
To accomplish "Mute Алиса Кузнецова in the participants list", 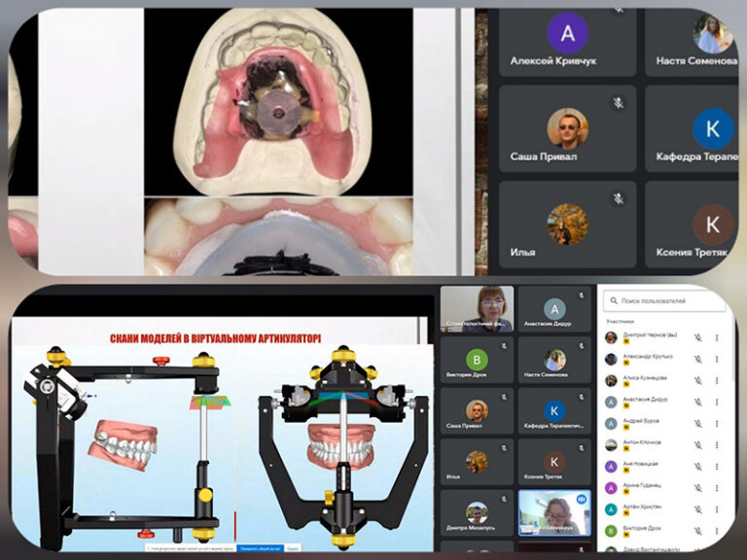I will (x=697, y=380).
